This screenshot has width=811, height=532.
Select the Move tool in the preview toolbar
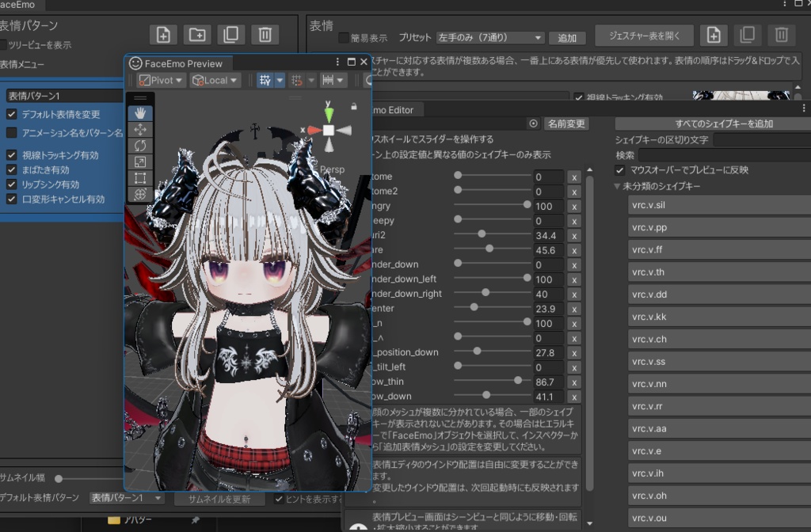140,129
